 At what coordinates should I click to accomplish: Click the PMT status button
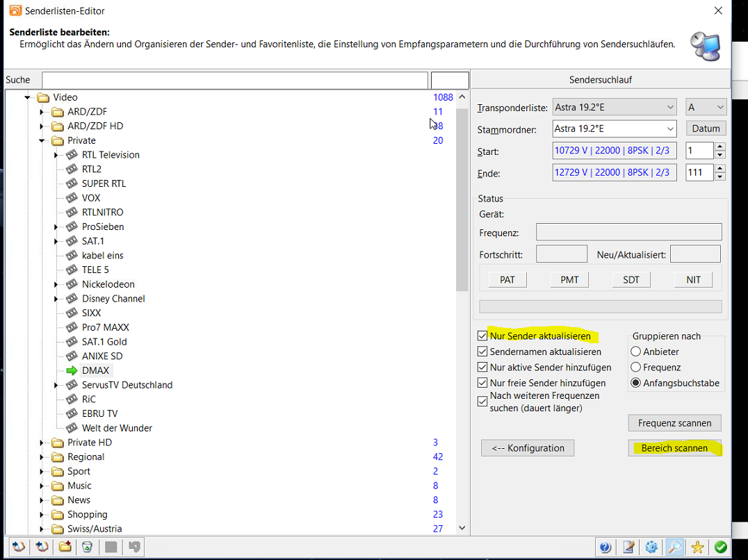[x=569, y=280]
